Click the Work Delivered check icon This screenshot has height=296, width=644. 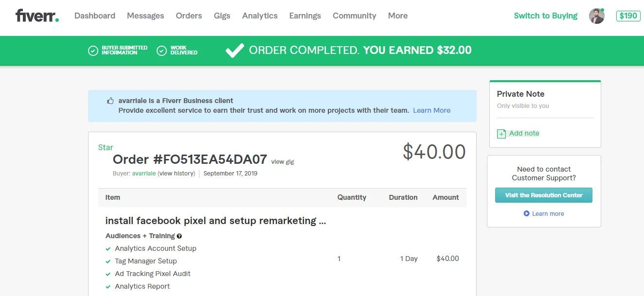[162, 51]
